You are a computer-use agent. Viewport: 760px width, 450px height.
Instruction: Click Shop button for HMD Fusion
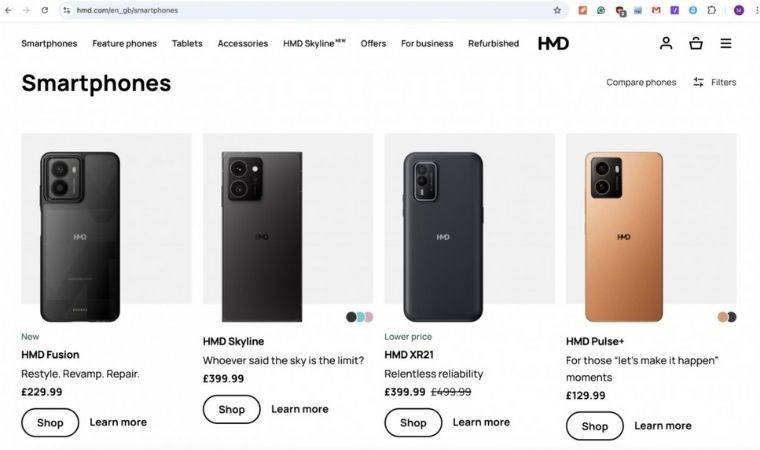tap(50, 422)
